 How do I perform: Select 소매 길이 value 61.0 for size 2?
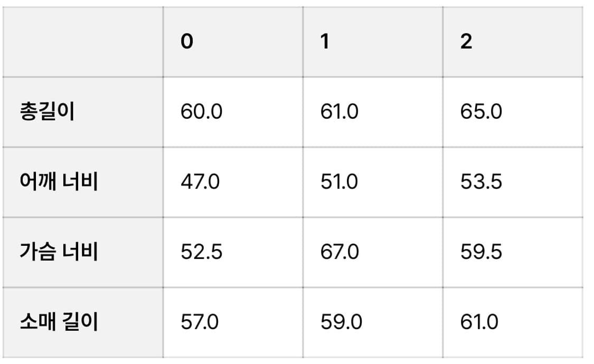tap(479, 322)
